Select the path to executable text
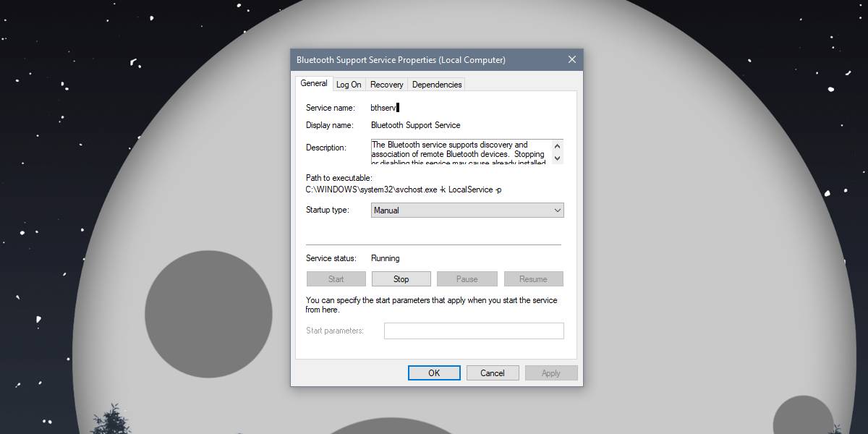Viewport: 868px width, 434px height. (x=404, y=190)
